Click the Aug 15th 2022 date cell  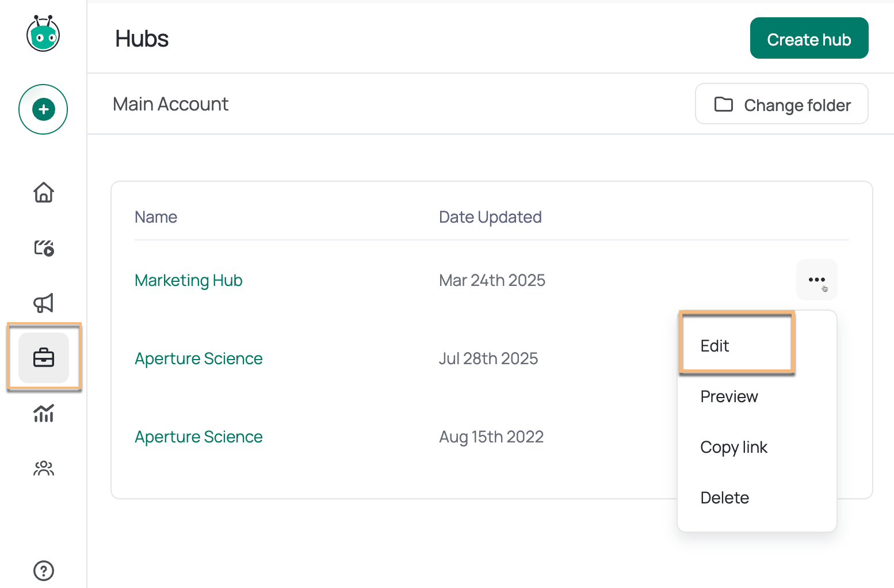pyautogui.click(x=491, y=437)
